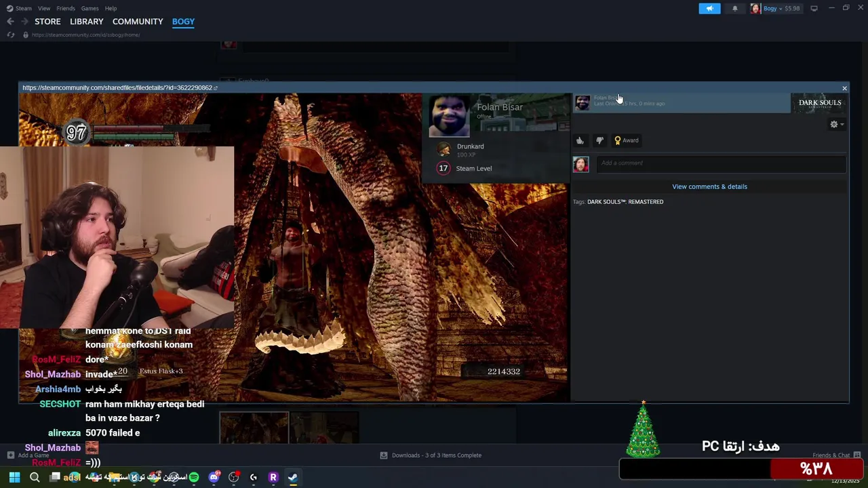Go to the STORE tab

(x=47, y=22)
